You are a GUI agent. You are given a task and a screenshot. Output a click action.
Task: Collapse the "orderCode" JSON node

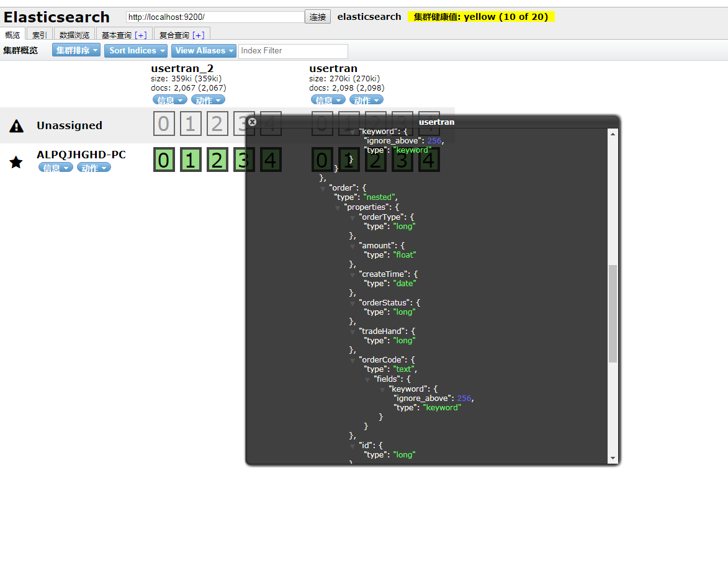pyautogui.click(x=353, y=361)
